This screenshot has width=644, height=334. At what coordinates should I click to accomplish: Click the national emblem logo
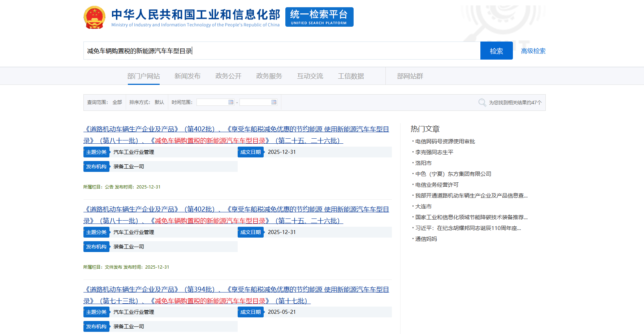click(94, 17)
